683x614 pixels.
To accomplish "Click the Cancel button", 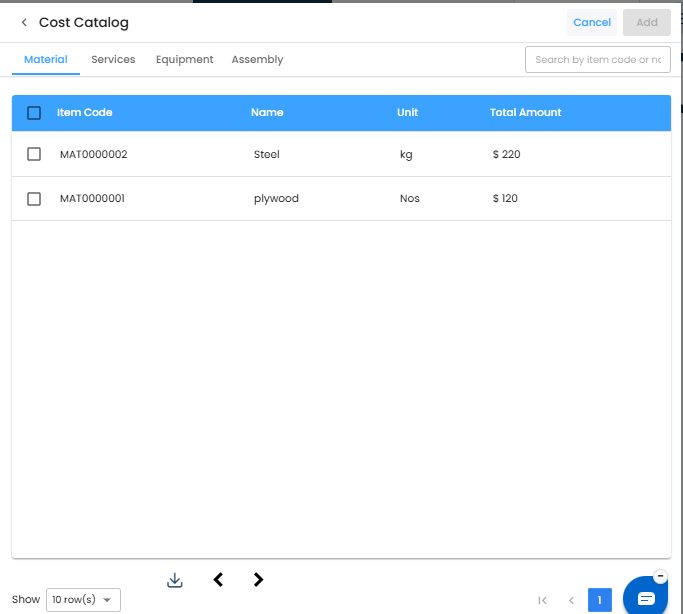I will tap(592, 22).
